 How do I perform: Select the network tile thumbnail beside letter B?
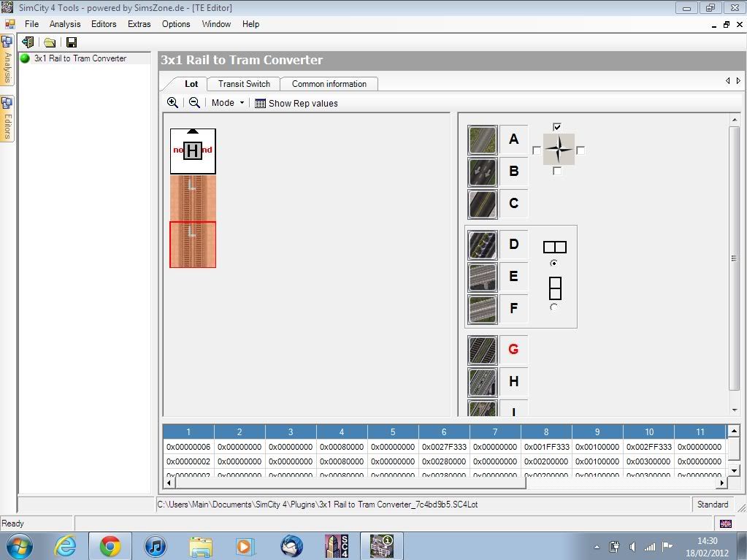tap(483, 172)
